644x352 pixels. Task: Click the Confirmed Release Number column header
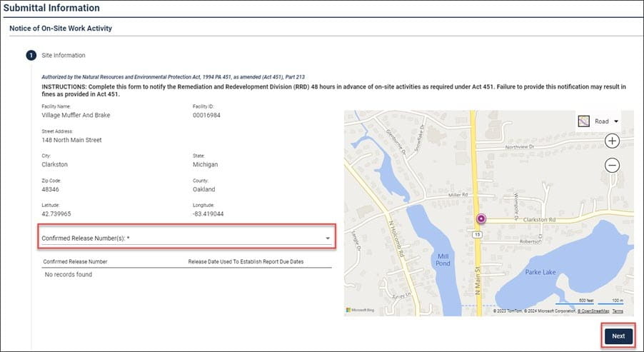(x=75, y=261)
